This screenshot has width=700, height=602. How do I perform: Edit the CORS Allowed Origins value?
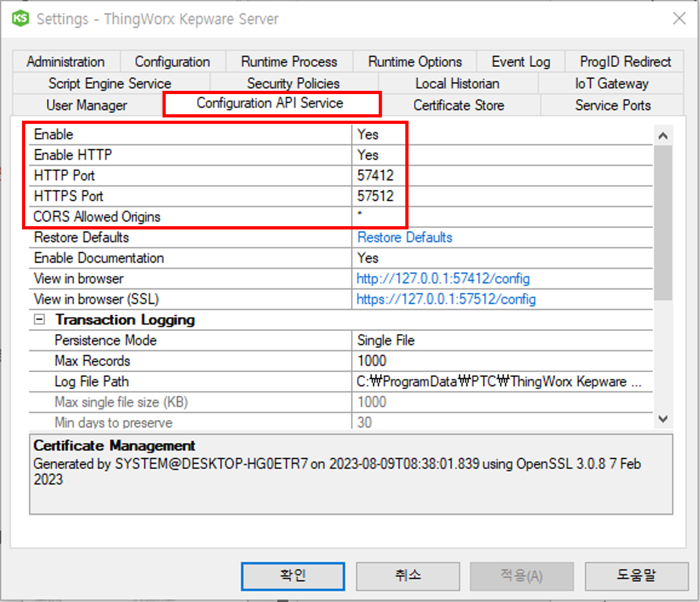tap(502, 217)
